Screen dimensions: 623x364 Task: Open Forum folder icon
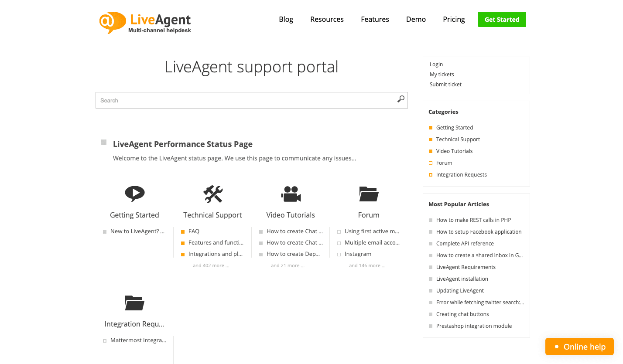pyautogui.click(x=369, y=194)
